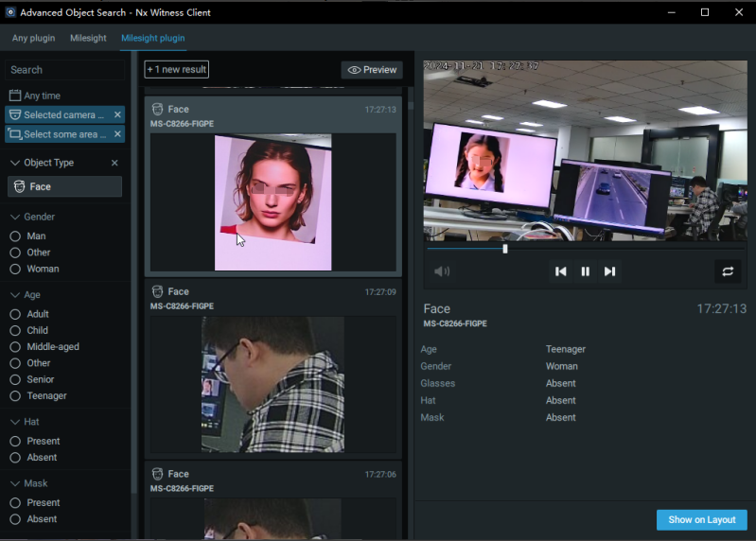This screenshot has height=541, width=756.
Task: Collapse the Mask filter section
Action: pos(15,483)
